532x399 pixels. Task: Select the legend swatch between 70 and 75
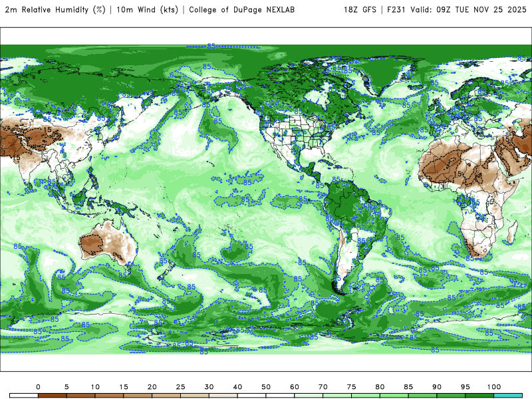[337, 396]
